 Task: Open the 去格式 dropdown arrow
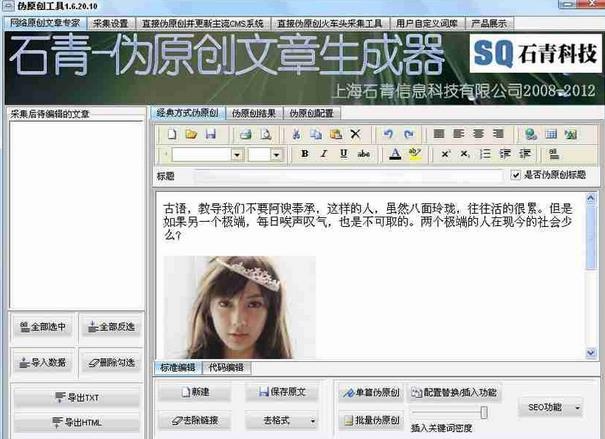[313, 421]
